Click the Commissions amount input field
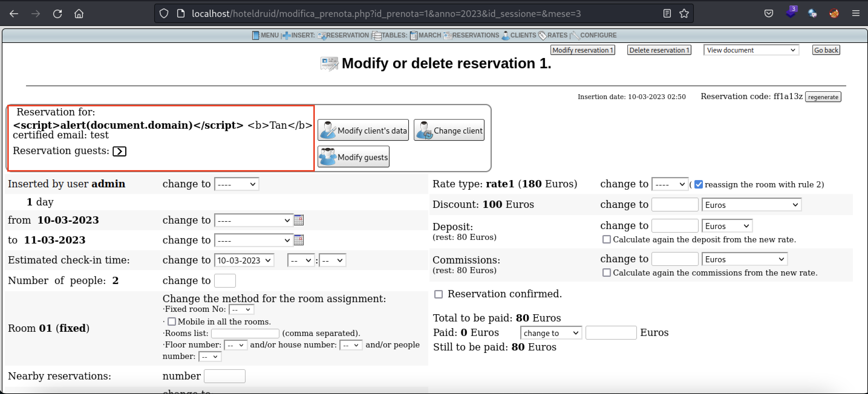Screen dimensions: 868x394 pos(674,259)
